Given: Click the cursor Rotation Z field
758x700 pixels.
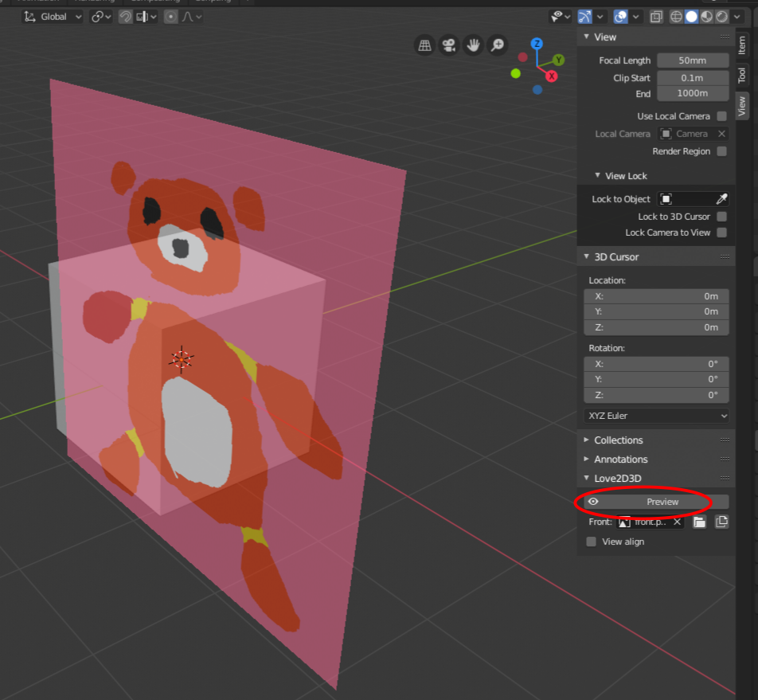Looking at the screenshot, I should [x=656, y=396].
